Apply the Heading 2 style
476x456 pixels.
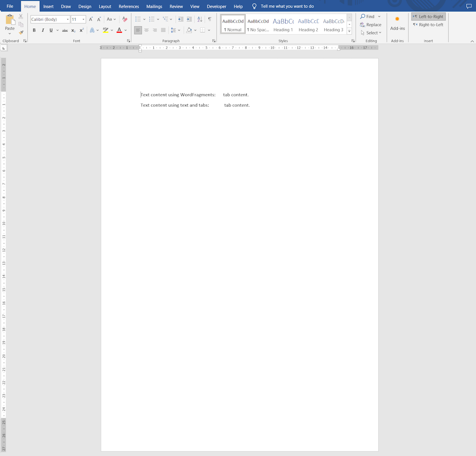pos(308,24)
